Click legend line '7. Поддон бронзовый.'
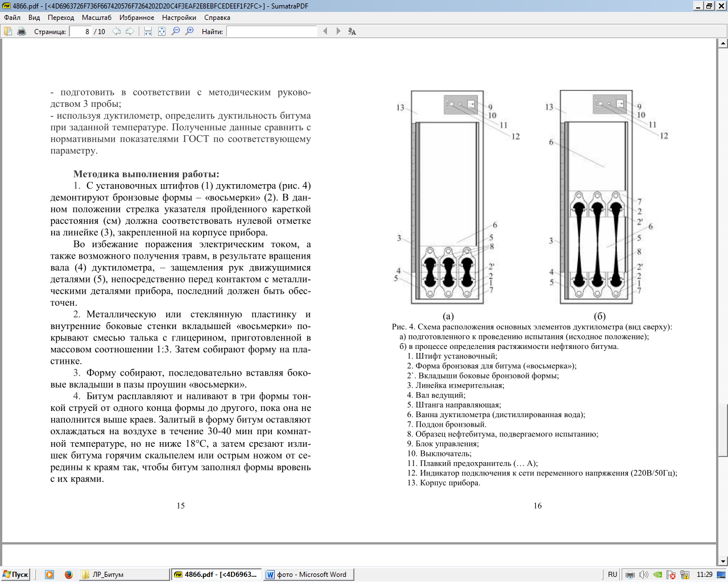This screenshot has height=582, width=728. tap(446, 425)
